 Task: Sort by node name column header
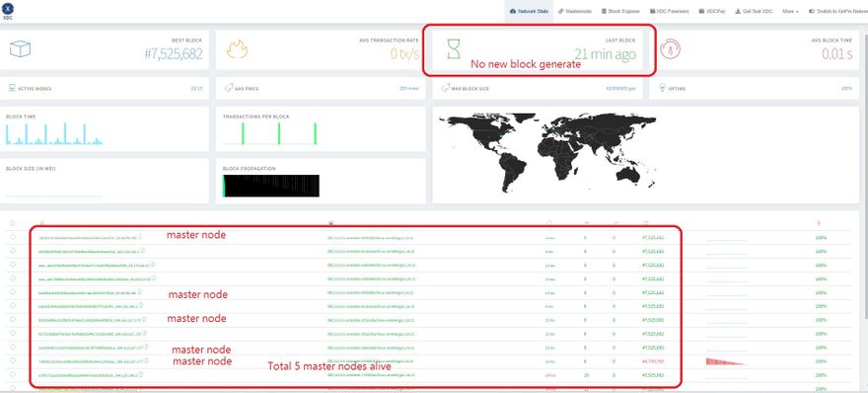click(42, 223)
